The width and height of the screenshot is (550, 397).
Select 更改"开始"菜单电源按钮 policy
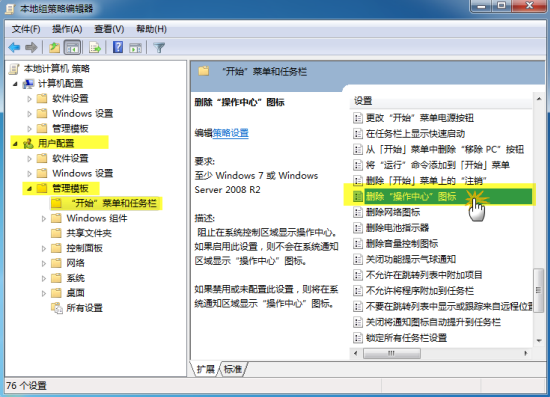tap(420, 118)
